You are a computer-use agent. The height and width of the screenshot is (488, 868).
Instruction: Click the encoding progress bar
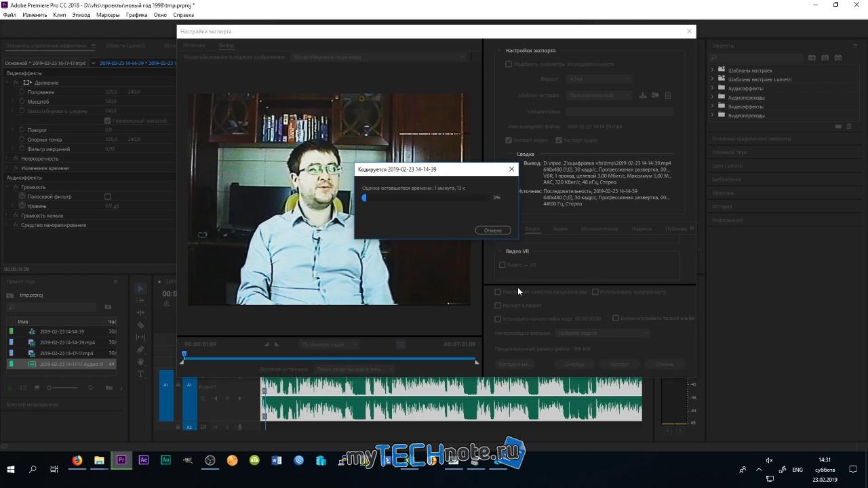point(427,198)
